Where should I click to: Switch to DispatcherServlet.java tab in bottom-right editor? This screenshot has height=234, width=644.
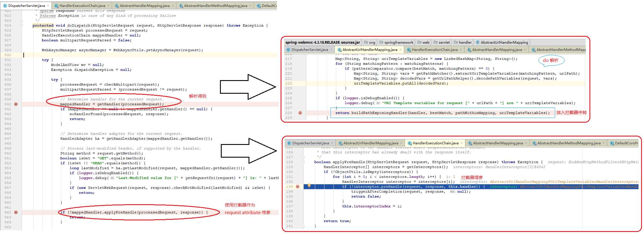tap(311, 143)
